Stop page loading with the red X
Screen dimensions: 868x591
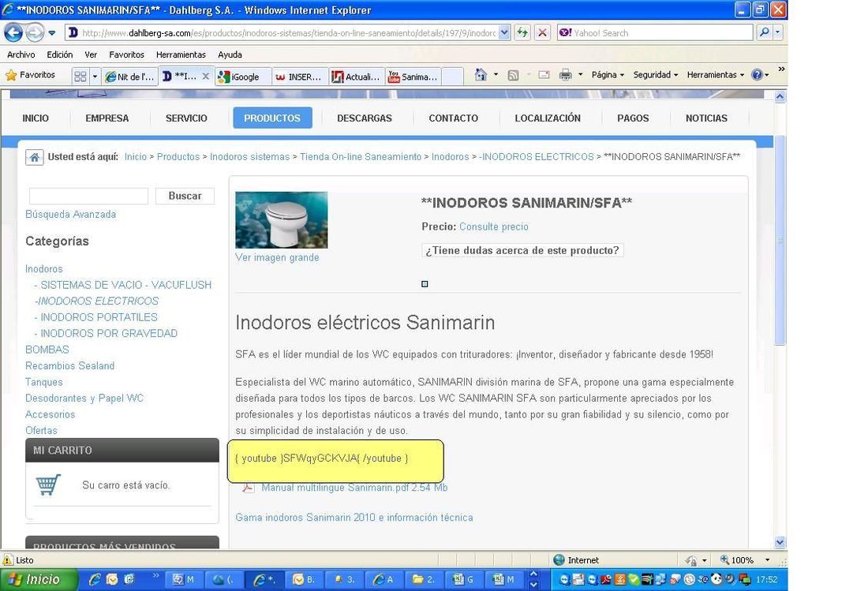point(543,32)
